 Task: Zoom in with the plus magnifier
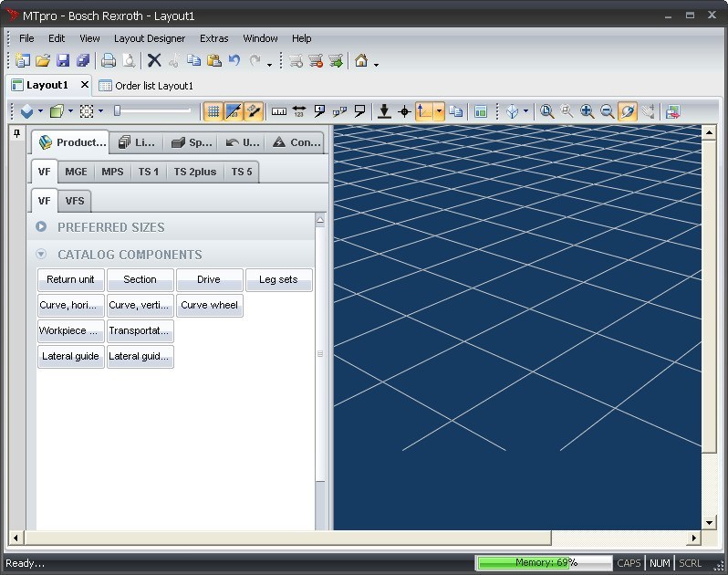tap(588, 111)
